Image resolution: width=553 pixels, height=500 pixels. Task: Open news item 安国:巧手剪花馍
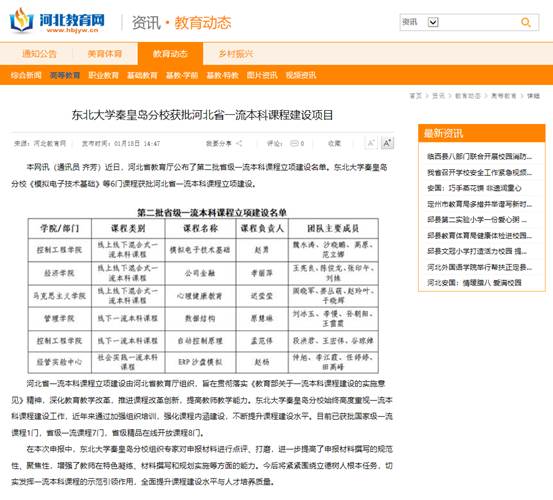coord(474,188)
